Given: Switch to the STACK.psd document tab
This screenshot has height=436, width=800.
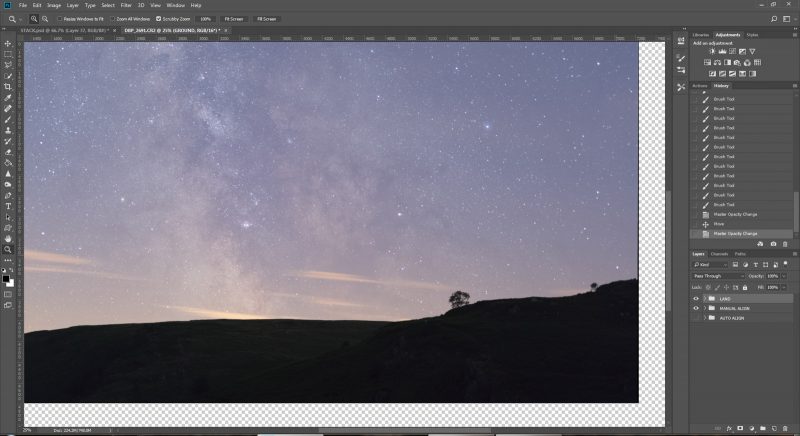Looking at the screenshot, I should pos(64,31).
